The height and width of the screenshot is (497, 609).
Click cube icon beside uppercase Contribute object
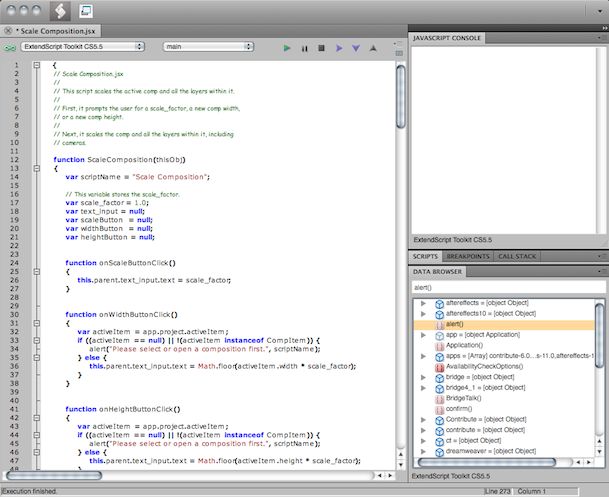[x=439, y=421]
